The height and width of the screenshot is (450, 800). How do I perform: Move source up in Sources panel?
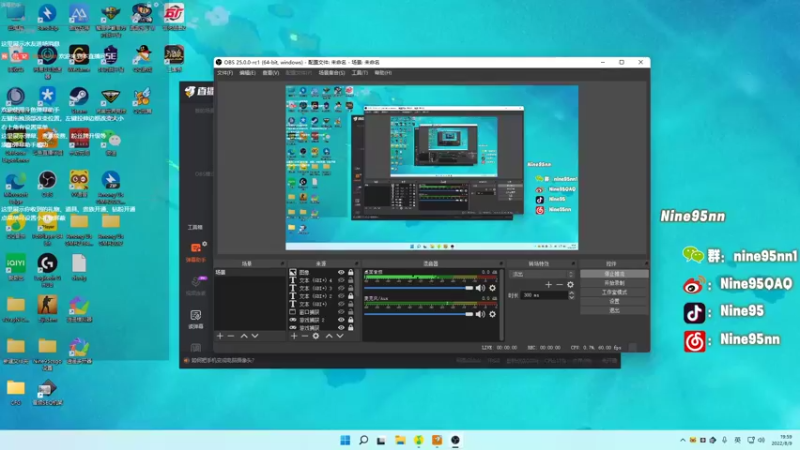coord(329,336)
